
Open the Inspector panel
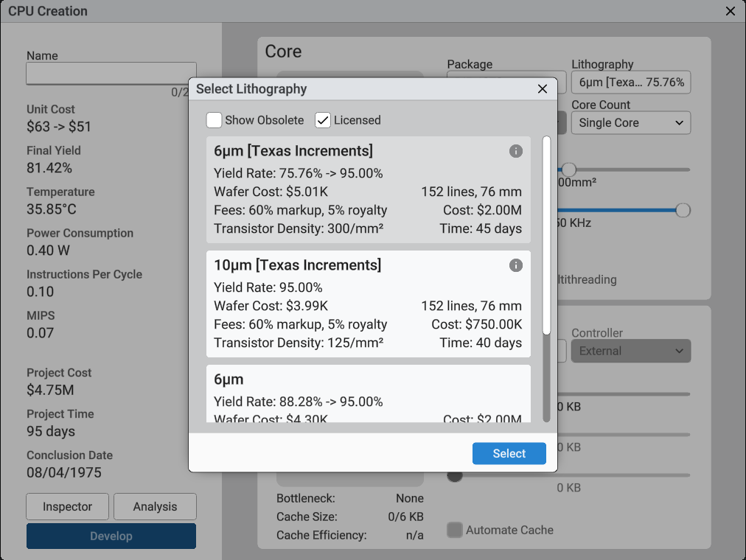68,507
